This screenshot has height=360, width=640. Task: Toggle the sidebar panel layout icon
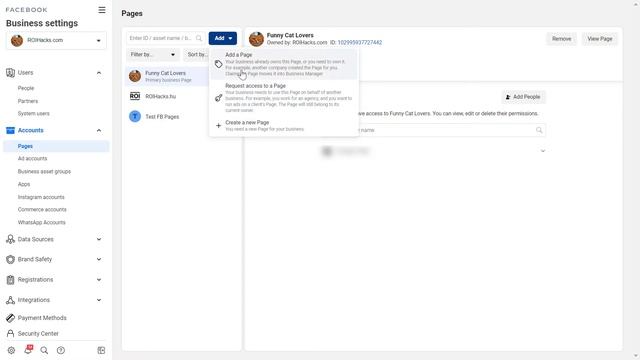pos(101,350)
